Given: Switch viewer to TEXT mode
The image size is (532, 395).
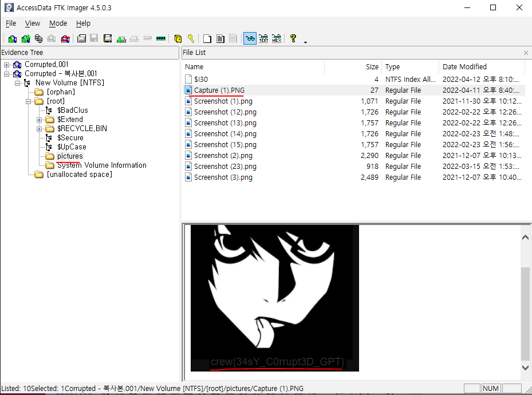Looking at the screenshot, I should pyautogui.click(x=263, y=39).
